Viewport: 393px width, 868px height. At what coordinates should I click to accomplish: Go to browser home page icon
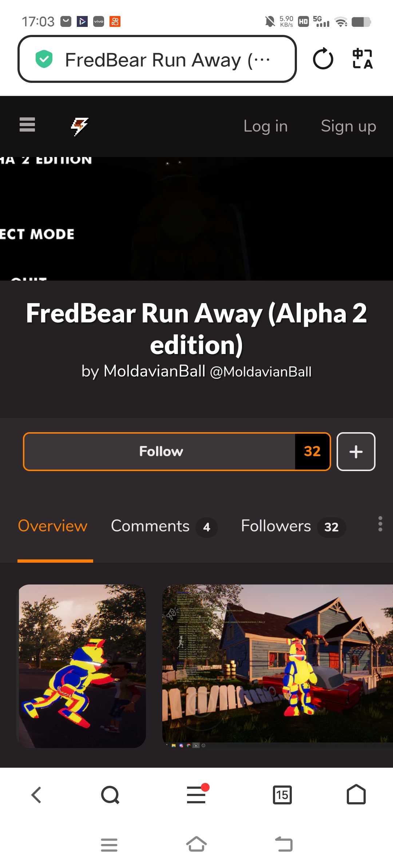[x=356, y=794]
